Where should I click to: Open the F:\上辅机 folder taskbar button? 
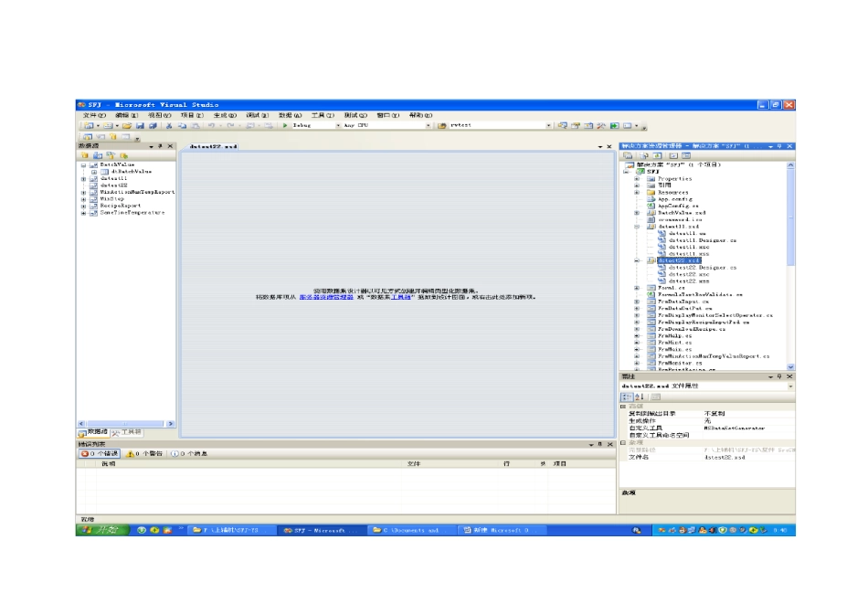pyautogui.click(x=231, y=531)
